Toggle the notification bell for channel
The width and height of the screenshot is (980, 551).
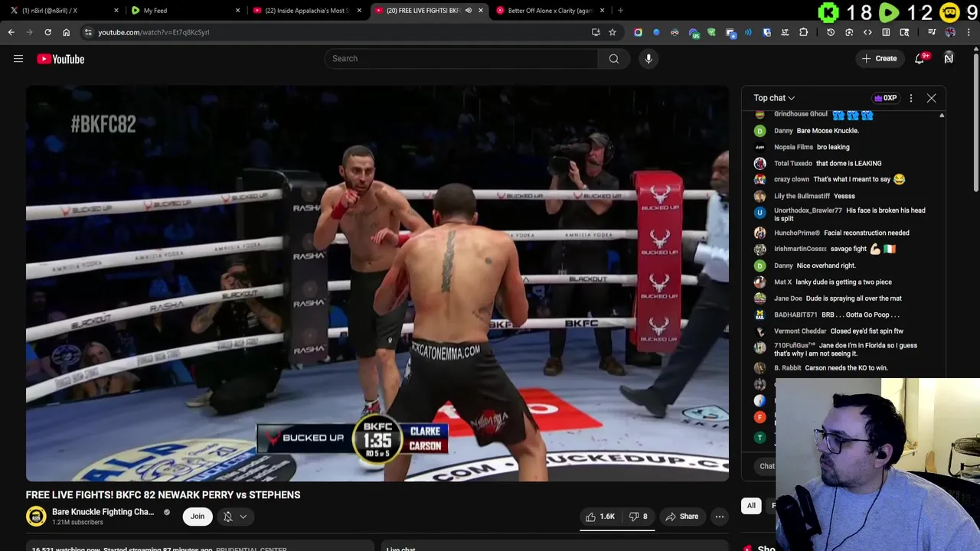pyautogui.click(x=227, y=517)
